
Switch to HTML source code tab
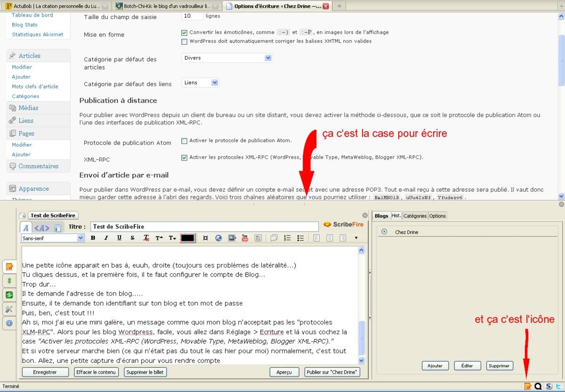pos(42,228)
